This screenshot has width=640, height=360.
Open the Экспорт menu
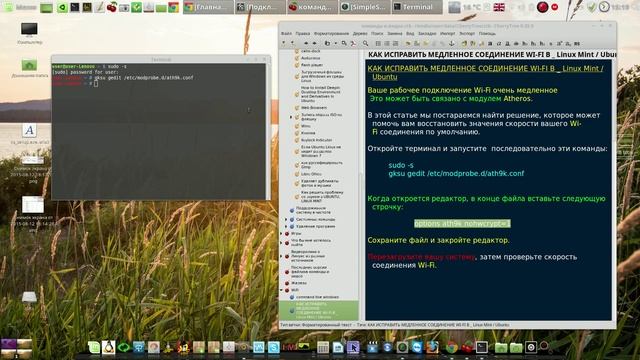467,33
